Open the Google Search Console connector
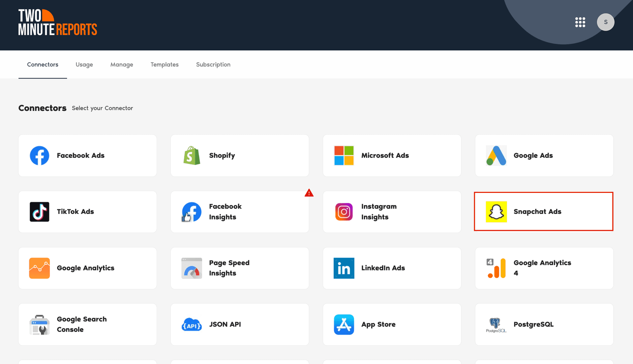Image resolution: width=633 pixels, height=364 pixels. [87, 324]
